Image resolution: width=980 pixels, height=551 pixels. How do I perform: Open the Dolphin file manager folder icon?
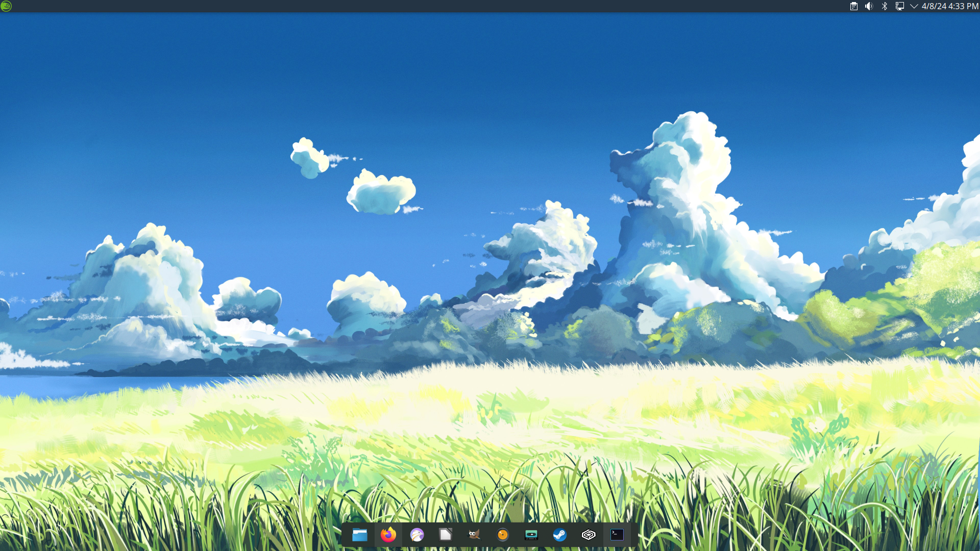[360, 535]
